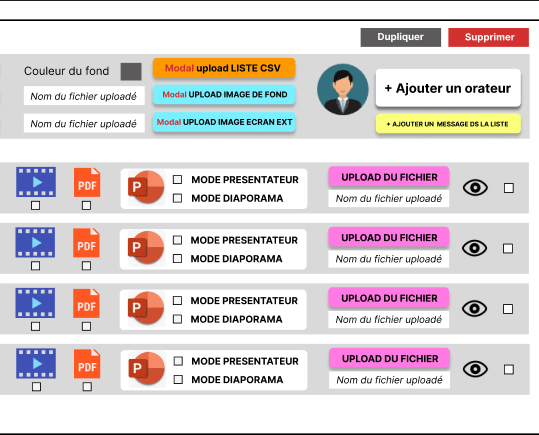
Task: Click the PDF icon in the fourth row
Action: [87, 364]
